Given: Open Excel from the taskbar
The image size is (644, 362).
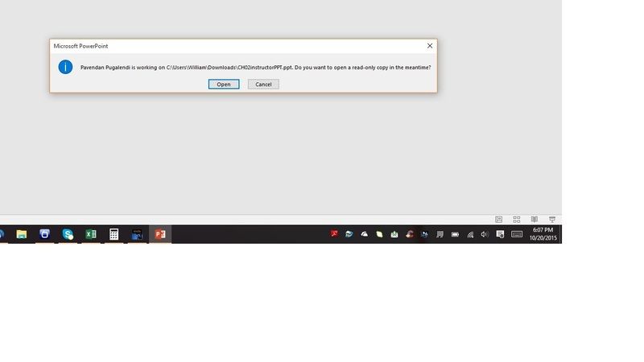Looking at the screenshot, I should [91, 234].
